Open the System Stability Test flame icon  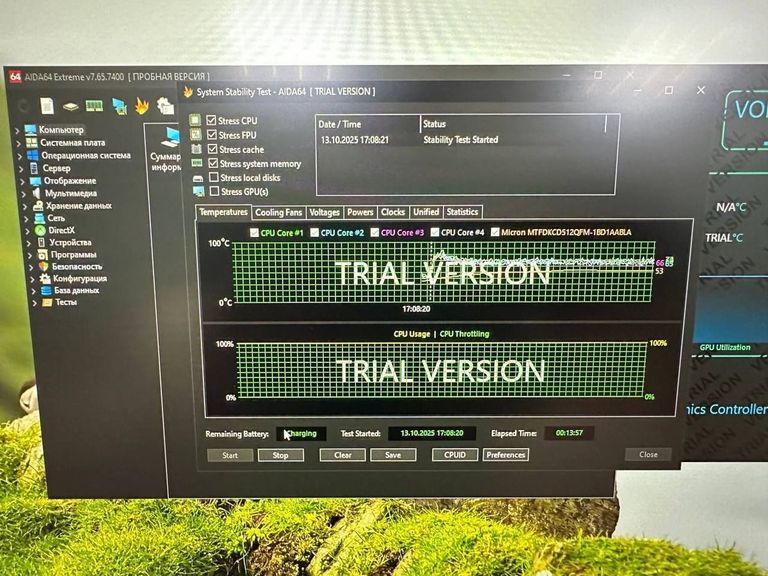141,104
